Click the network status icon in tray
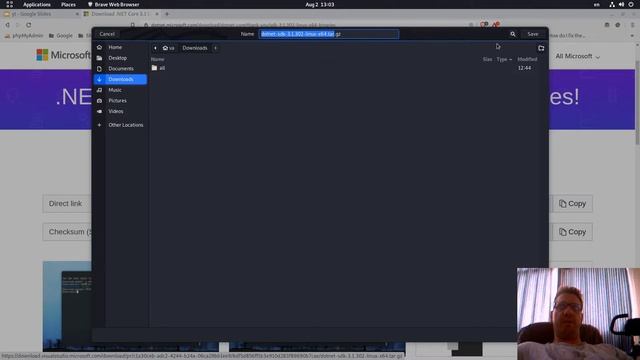This screenshot has height=360, width=640. tap(612, 4)
